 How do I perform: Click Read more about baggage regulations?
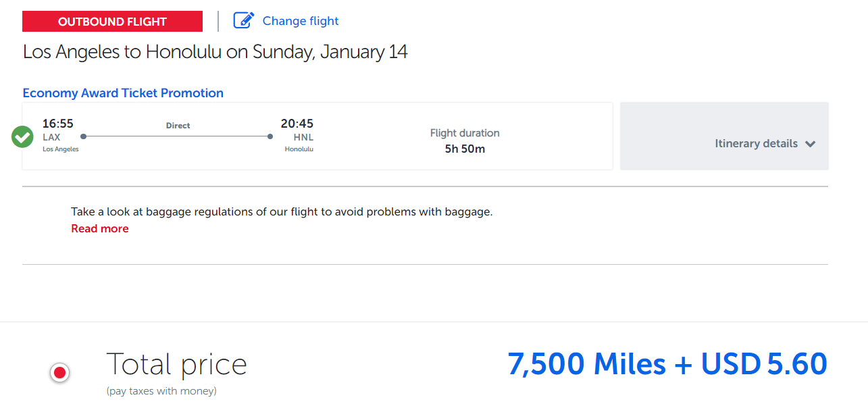point(99,228)
